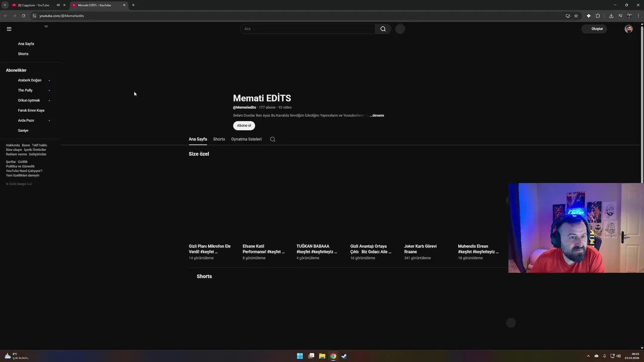Click the Abonelikler section header
The image size is (644, 362).
point(16,70)
